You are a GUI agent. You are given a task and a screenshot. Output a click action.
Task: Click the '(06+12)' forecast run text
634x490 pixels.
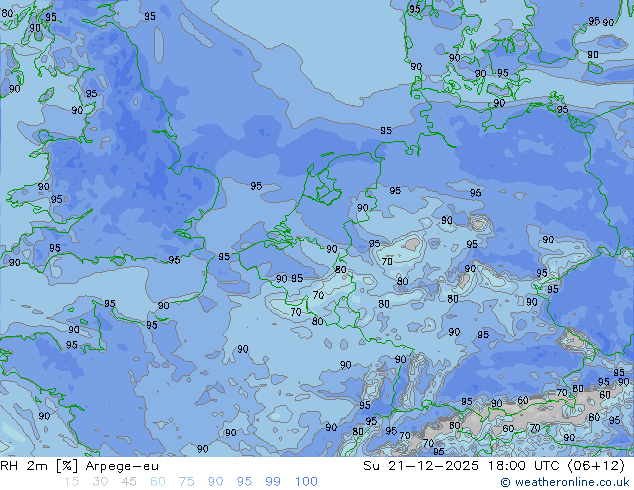(x=596, y=466)
